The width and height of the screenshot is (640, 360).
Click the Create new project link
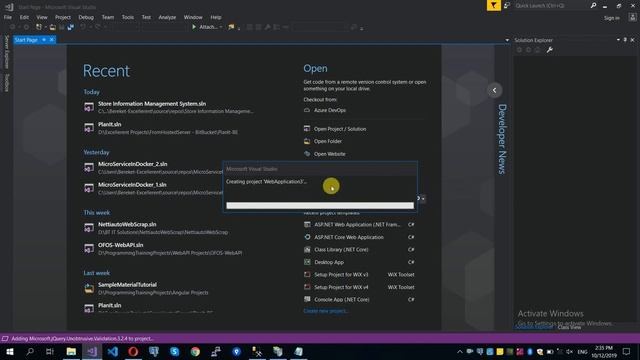click(325, 311)
